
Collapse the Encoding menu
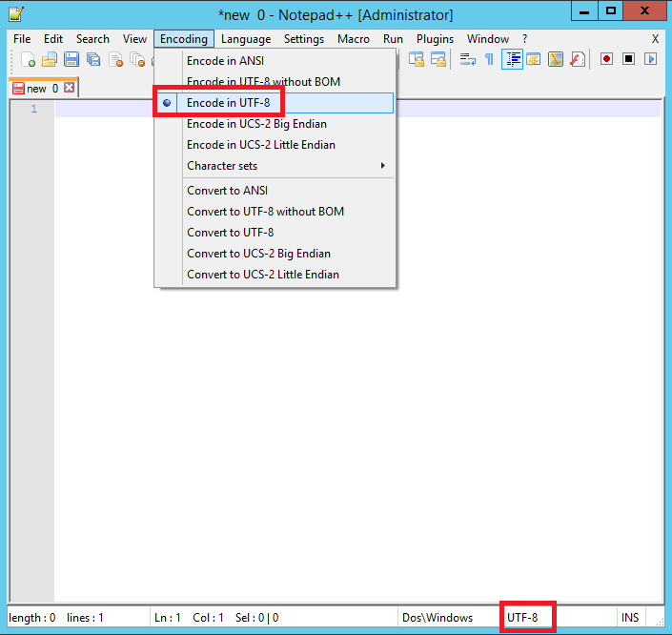(184, 39)
